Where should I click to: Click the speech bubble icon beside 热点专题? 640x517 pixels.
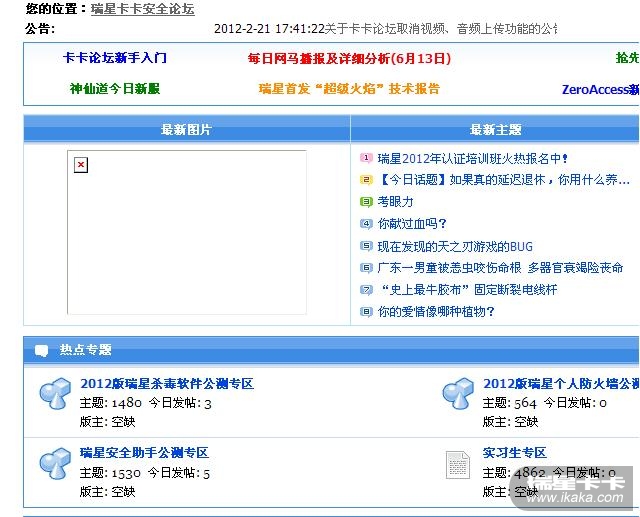[41, 351]
